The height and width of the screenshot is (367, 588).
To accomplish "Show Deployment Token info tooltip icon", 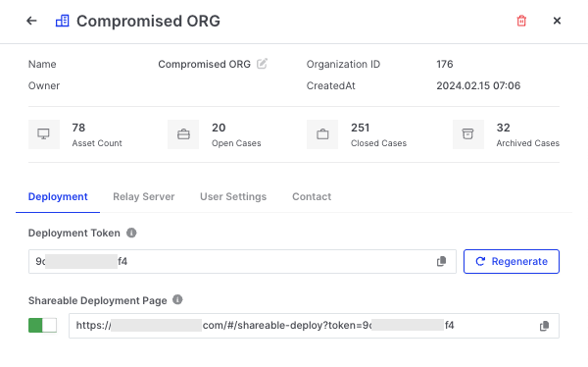I will pyautogui.click(x=131, y=233).
